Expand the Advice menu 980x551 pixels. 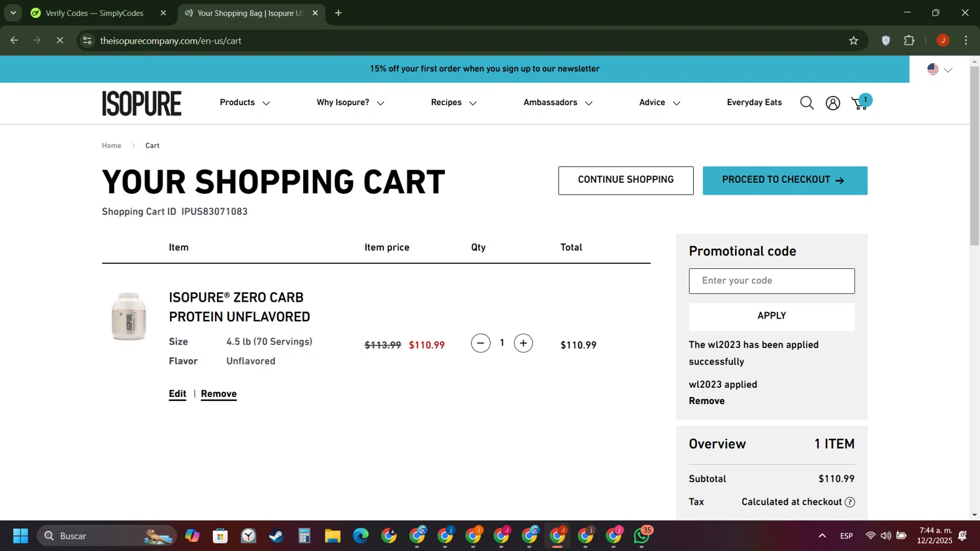pyautogui.click(x=660, y=102)
